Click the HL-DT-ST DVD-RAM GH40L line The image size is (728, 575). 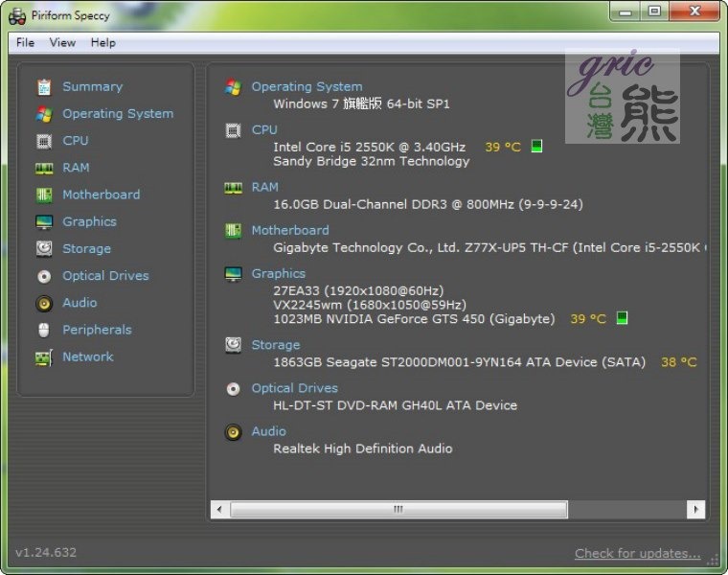tap(395, 405)
